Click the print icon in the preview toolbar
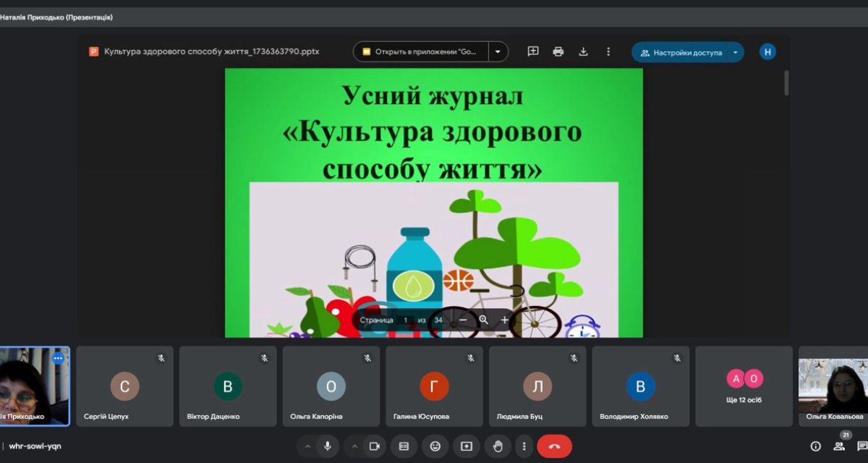The width and height of the screenshot is (868, 463). 558,51
